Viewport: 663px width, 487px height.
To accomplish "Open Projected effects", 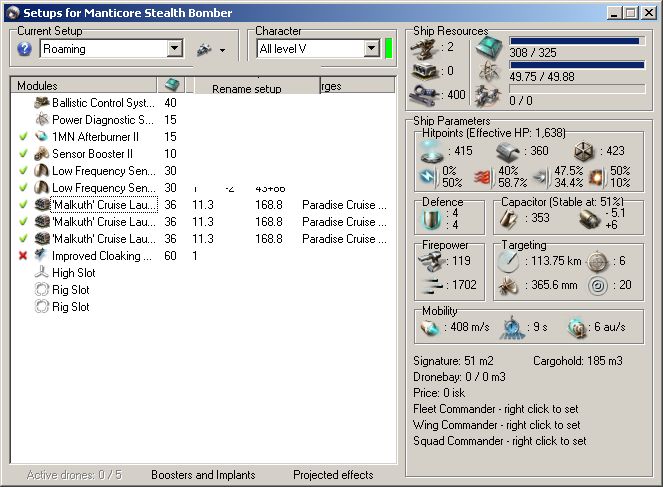I will (333, 475).
